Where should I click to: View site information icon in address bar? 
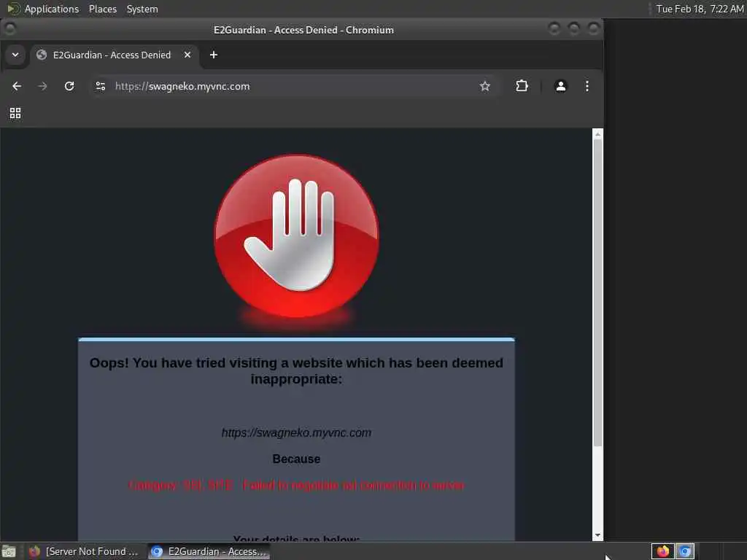coord(101,86)
